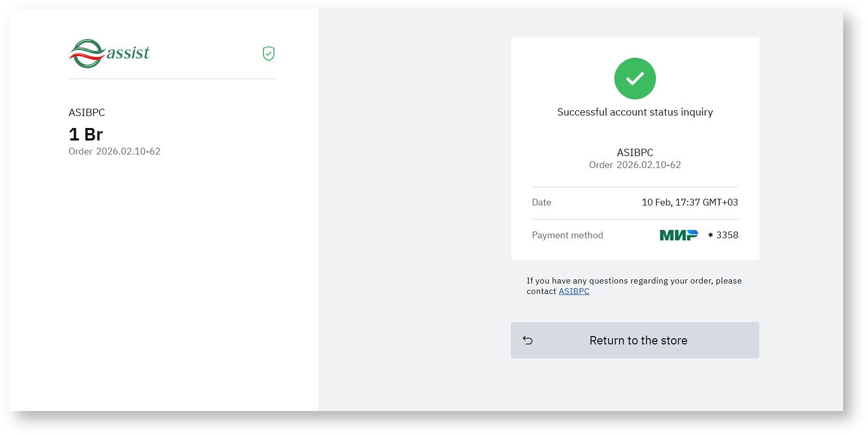Select the ASIBPC merchant name above amount
The height and width of the screenshot is (436, 868).
pos(87,112)
